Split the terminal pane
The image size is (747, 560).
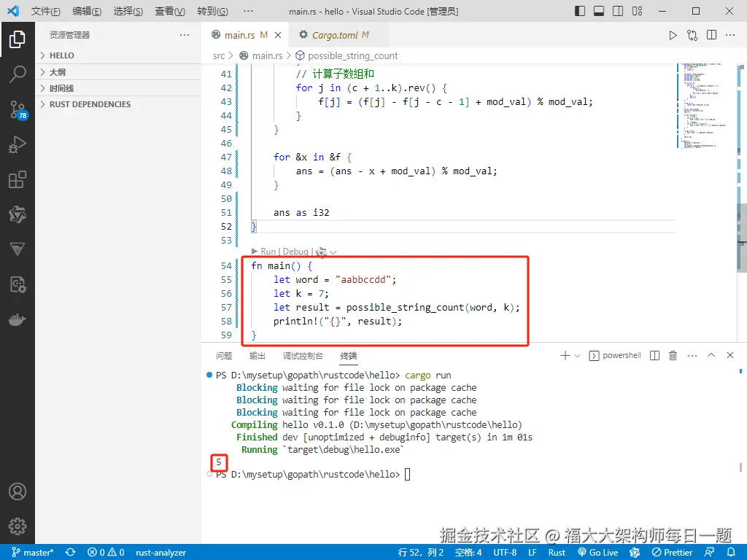tap(654, 355)
